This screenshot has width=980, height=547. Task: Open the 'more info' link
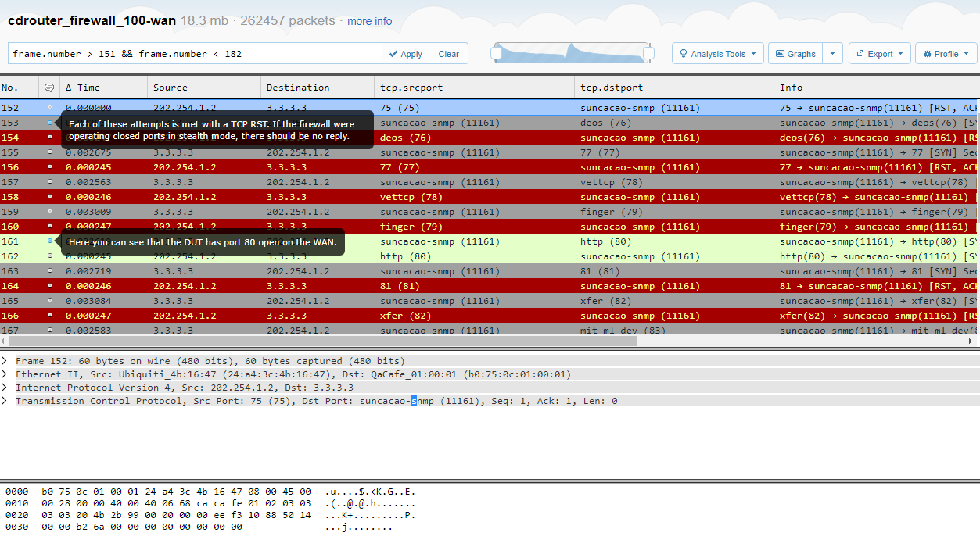[370, 21]
